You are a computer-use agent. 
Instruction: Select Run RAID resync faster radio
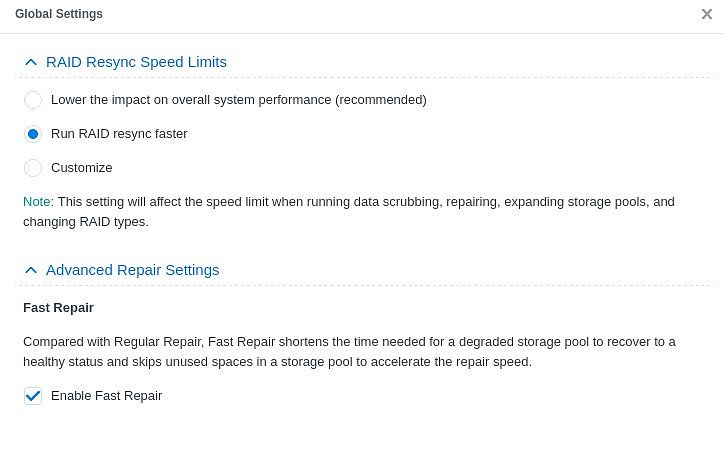click(x=33, y=134)
